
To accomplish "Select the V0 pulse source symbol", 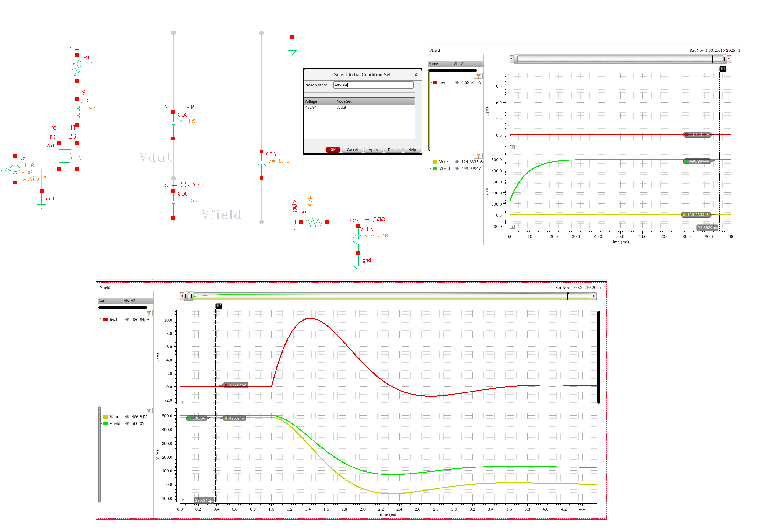I will [x=15, y=169].
